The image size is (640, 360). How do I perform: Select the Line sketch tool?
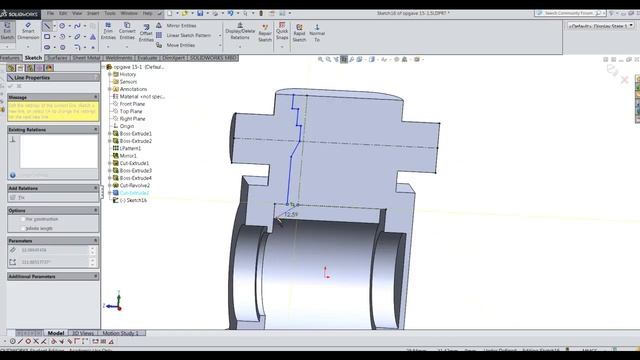point(47,26)
